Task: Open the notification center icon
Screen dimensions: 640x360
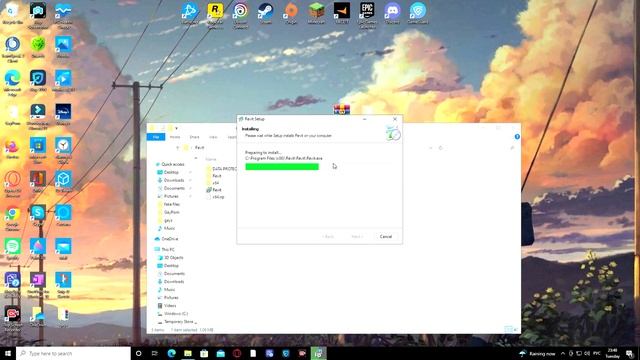Action: [629, 353]
